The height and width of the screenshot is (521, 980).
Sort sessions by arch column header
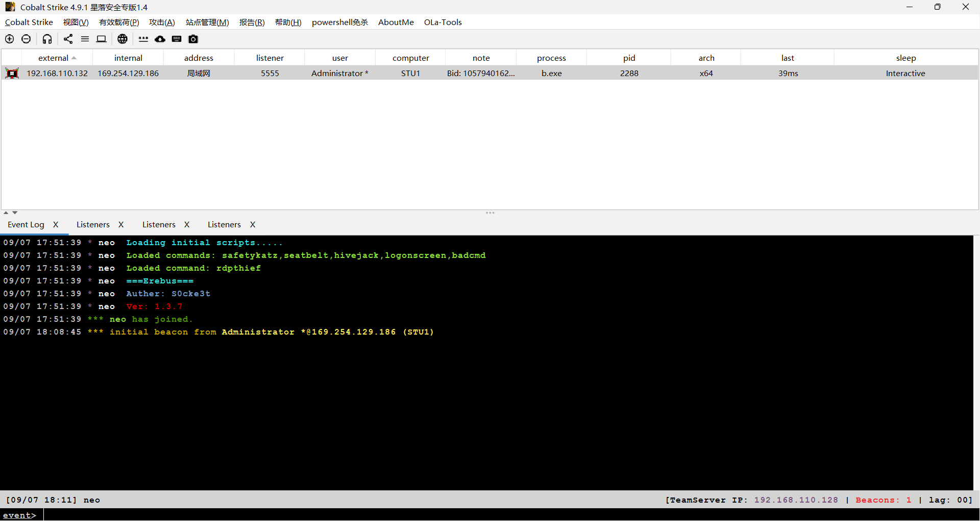[x=706, y=58]
